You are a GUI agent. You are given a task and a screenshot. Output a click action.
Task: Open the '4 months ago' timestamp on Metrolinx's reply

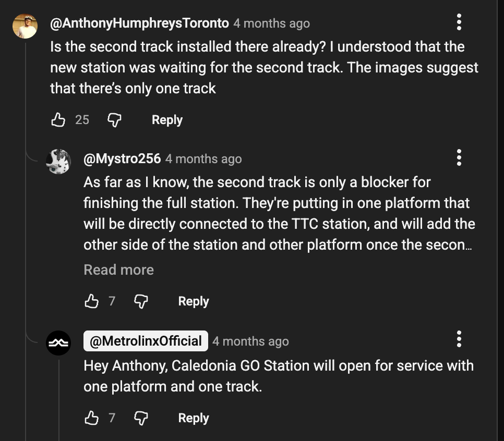[x=250, y=341]
